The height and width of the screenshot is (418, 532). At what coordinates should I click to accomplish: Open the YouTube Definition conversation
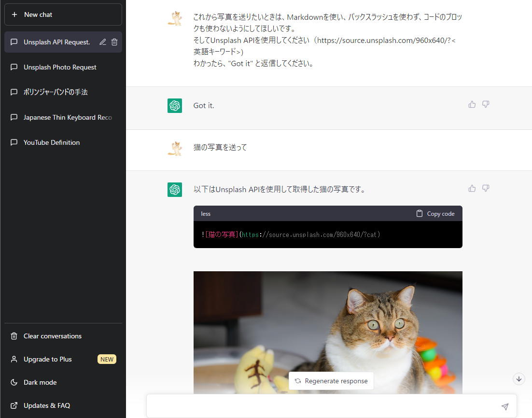(x=51, y=142)
